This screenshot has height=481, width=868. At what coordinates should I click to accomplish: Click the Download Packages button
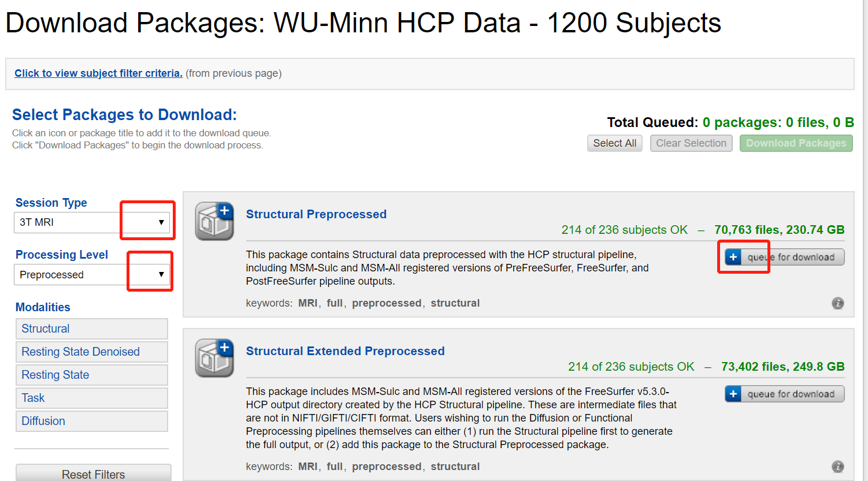point(796,143)
